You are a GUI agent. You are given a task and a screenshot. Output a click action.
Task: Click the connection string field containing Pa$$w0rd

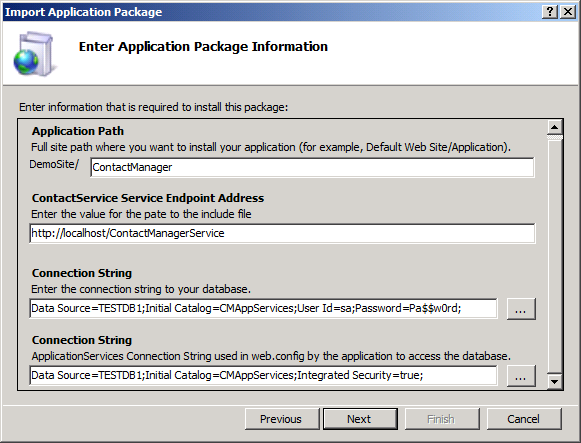click(263, 309)
